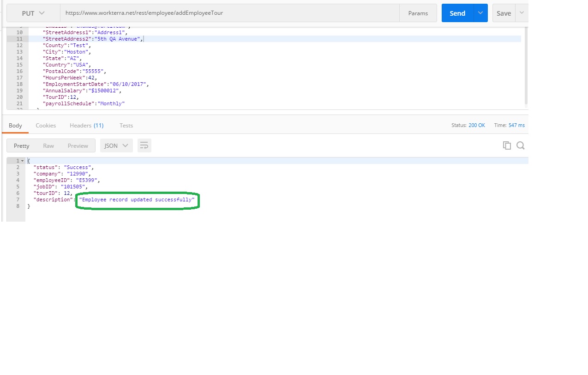588x375 pixels.
Task: Open the PUT method dropdown
Action: (x=33, y=13)
